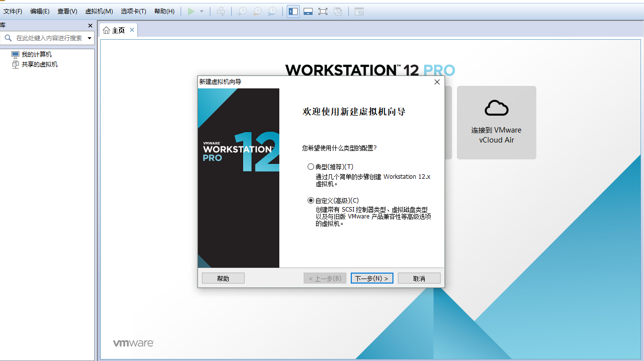The width and height of the screenshot is (644, 361).
Task: Click the 连接到 VMware vCloud Air tile
Action: tap(497, 123)
